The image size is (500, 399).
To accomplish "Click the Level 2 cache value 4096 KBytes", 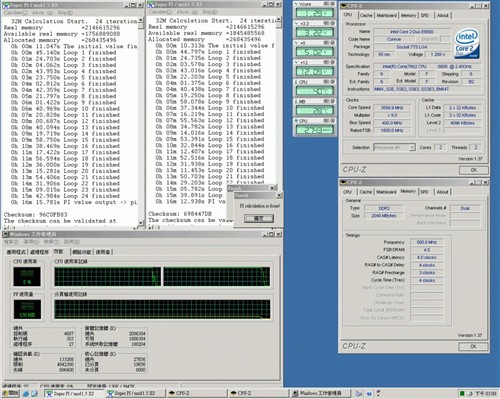I will tap(462, 123).
